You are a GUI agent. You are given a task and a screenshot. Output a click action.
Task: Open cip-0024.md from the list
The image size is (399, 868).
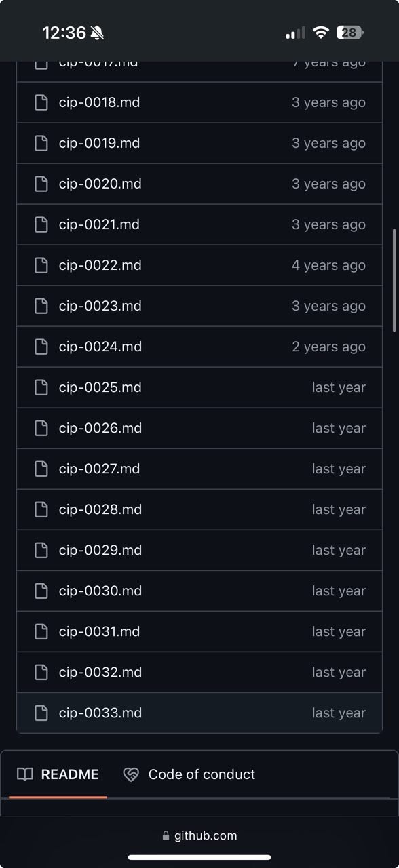pyautogui.click(x=100, y=347)
